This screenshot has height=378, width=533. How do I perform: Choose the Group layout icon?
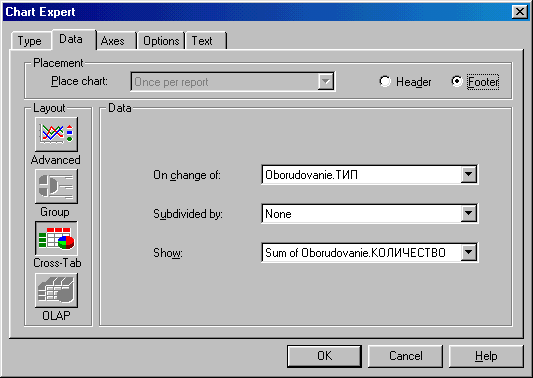tap(56, 186)
